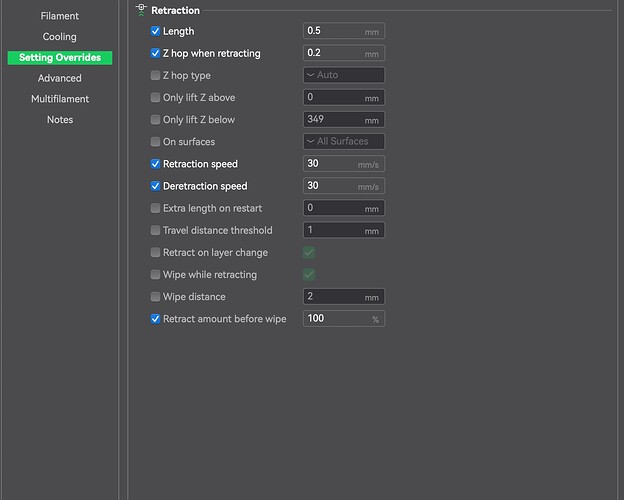Image resolution: width=624 pixels, height=500 pixels.
Task: Open the On surfaces dropdown
Action: coord(343,142)
